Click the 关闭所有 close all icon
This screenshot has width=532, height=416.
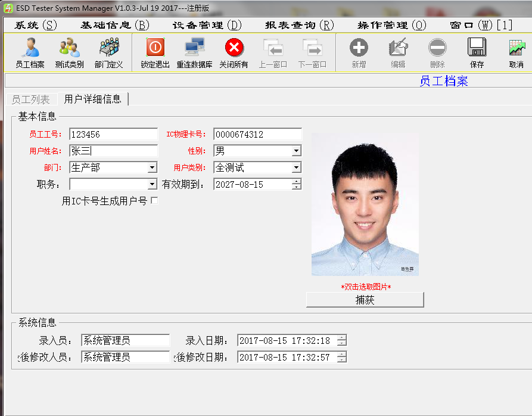coord(234,52)
